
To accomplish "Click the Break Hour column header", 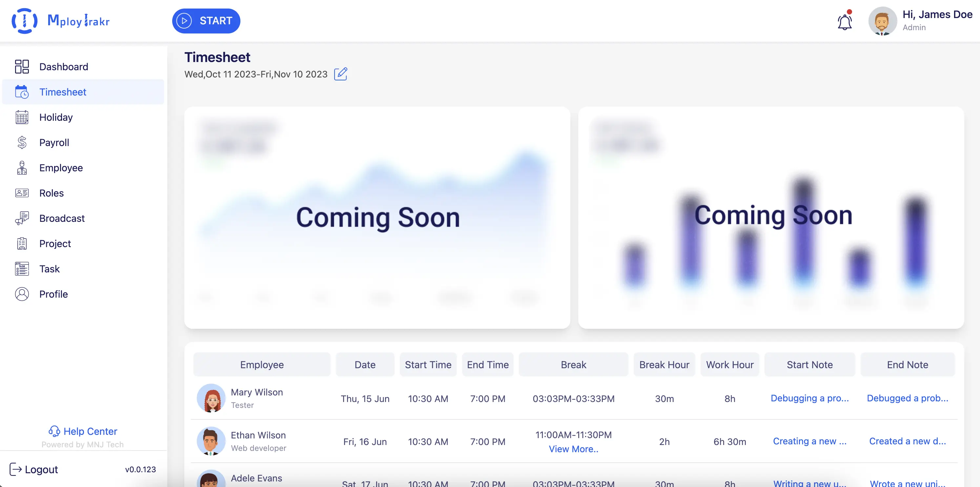I will [x=664, y=364].
